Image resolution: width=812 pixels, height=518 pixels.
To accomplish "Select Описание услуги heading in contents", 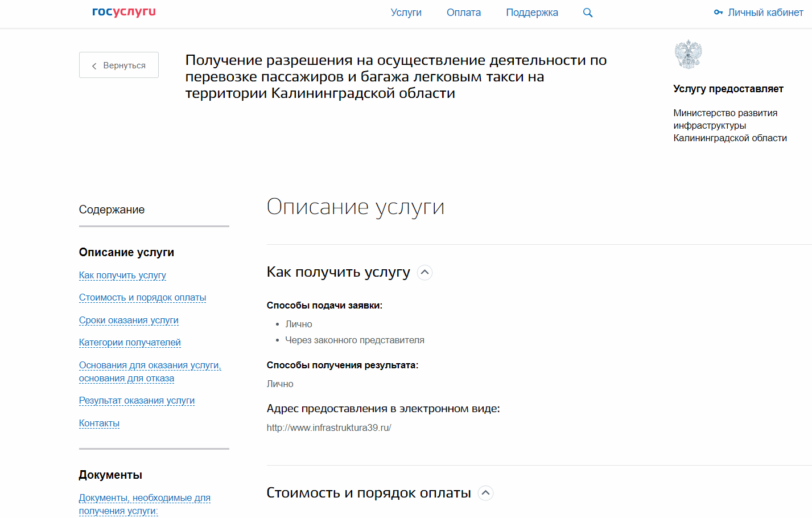I will (x=126, y=252).
